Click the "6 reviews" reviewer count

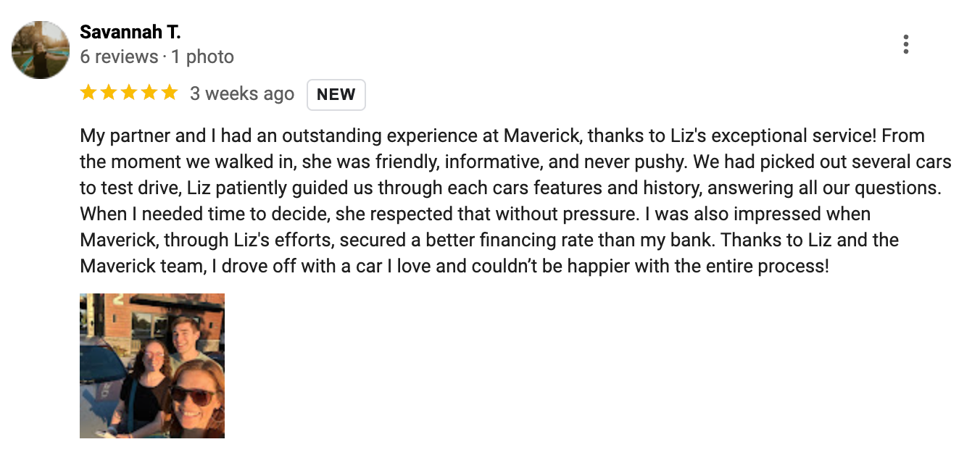[119, 57]
